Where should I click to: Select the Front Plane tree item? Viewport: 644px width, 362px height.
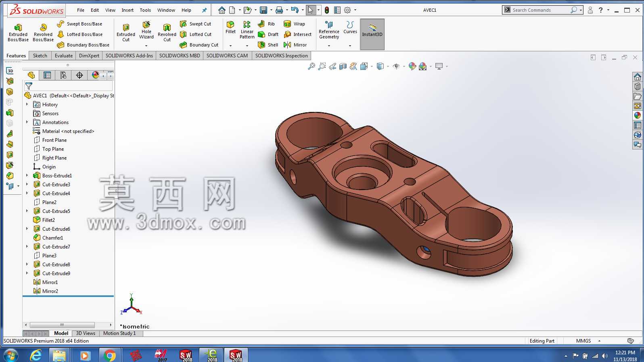[x=50, y=140]
